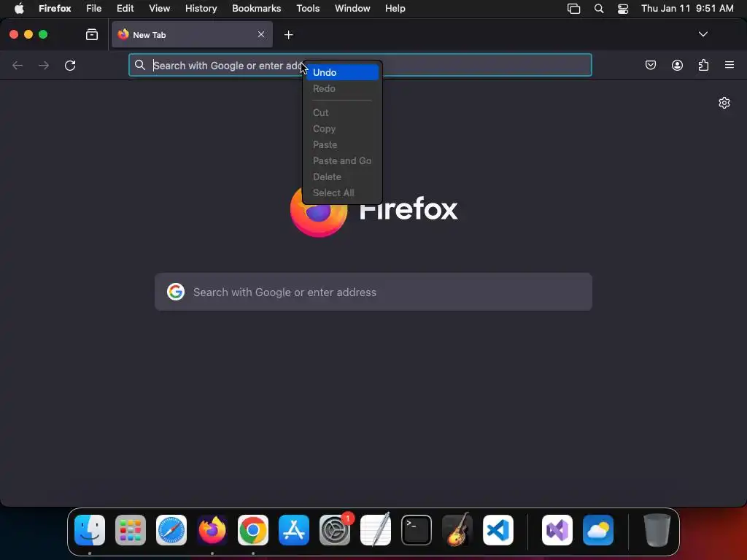Open Terminal from the dock

pos(417,530)
